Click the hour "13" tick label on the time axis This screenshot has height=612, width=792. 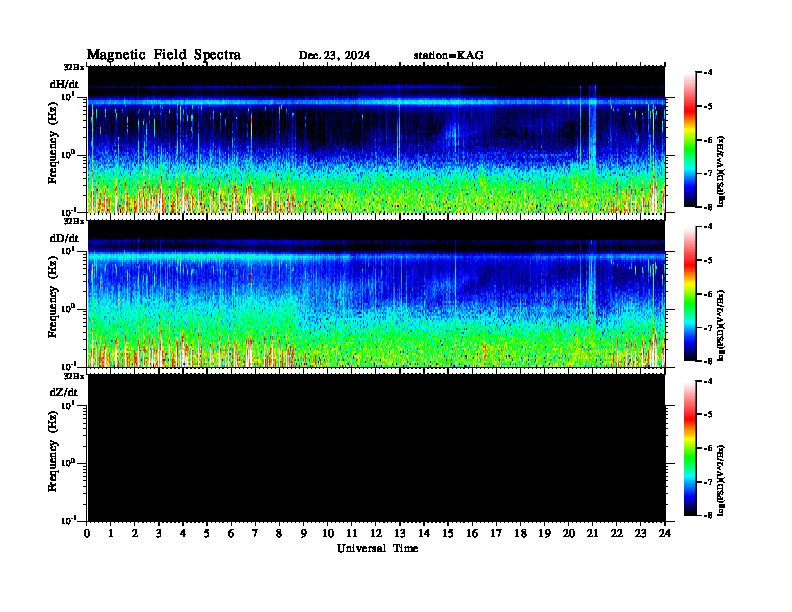pos(400,533)
